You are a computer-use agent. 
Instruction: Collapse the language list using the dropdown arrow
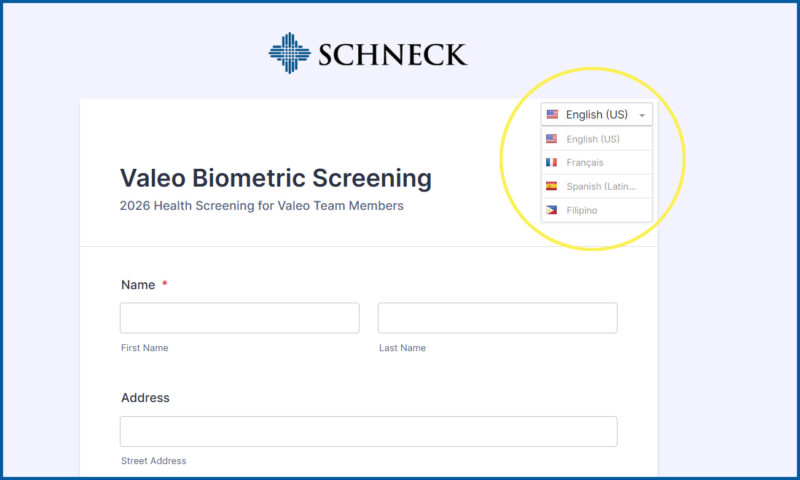tap(642, 115)
